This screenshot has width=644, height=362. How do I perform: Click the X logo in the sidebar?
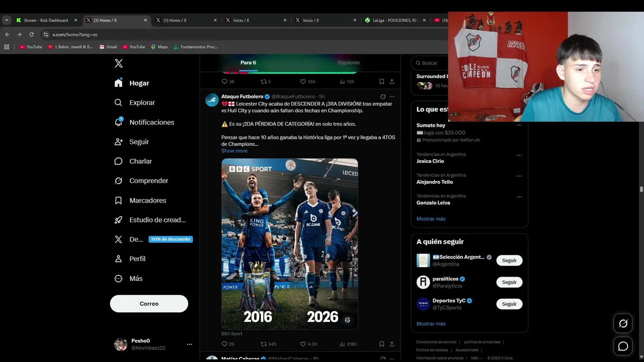[x=118, y=63]
